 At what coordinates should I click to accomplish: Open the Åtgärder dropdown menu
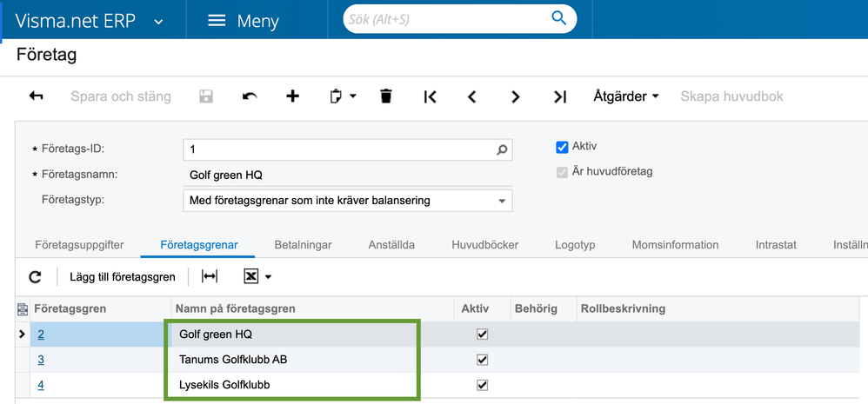[x=626, y=96]
